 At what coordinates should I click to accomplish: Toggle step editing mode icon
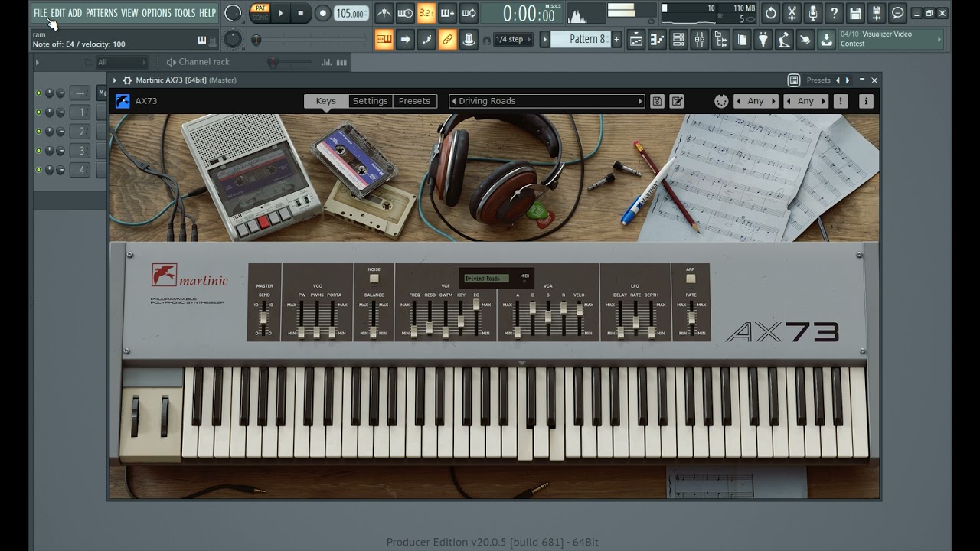tap(426, 40)
